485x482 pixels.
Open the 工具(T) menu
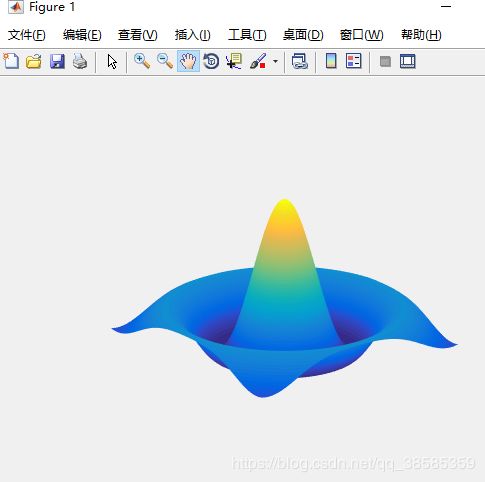coord(247,35)
